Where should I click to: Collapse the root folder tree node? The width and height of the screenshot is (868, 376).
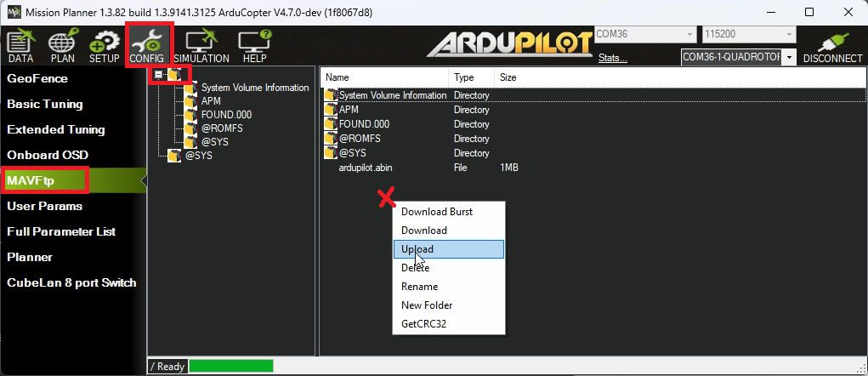tap(159, 75)
